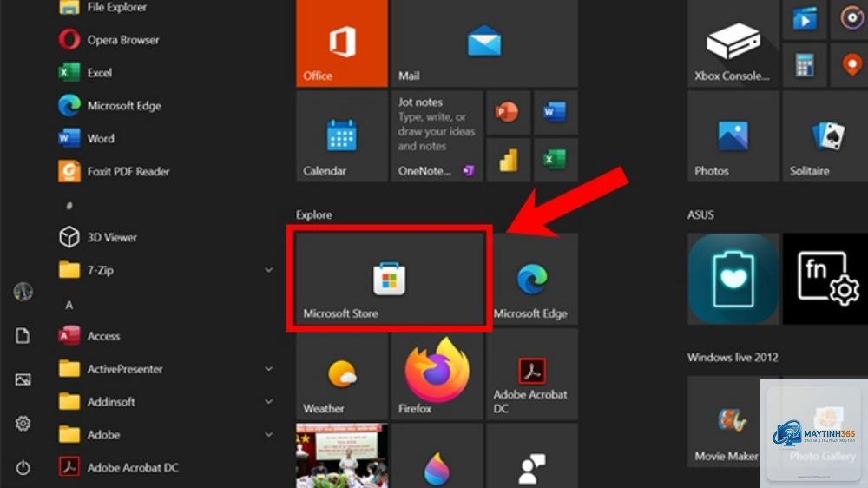Open the Xbox Console Companion tile
The height and width of the screenshot is (488, 868).
[733, 43]
